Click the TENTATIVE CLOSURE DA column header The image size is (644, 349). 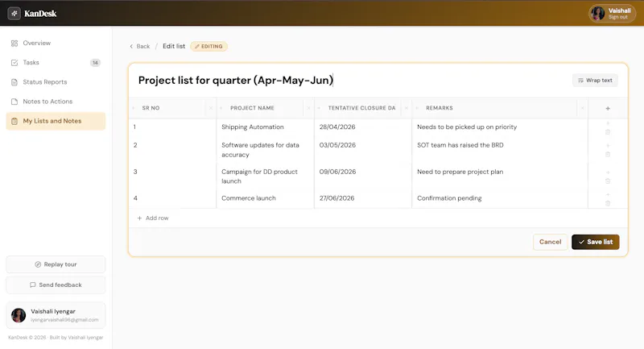pyautogui.click(x=361, y=108)
